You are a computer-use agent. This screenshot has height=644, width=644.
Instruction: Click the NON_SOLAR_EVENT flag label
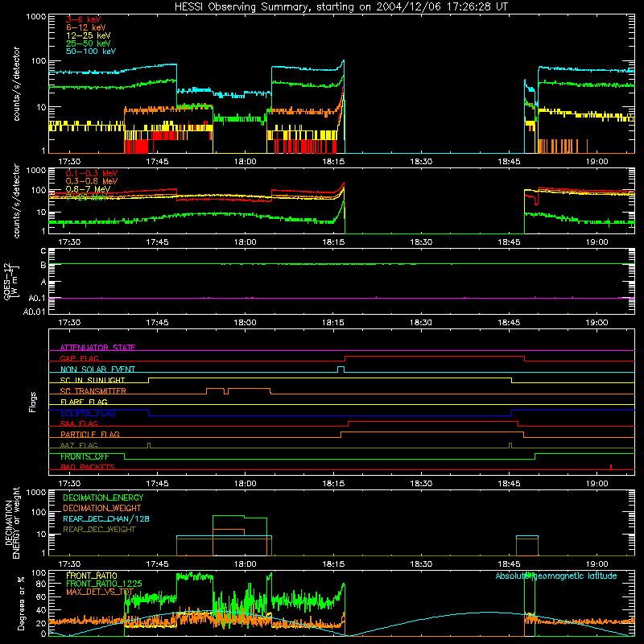97,369
